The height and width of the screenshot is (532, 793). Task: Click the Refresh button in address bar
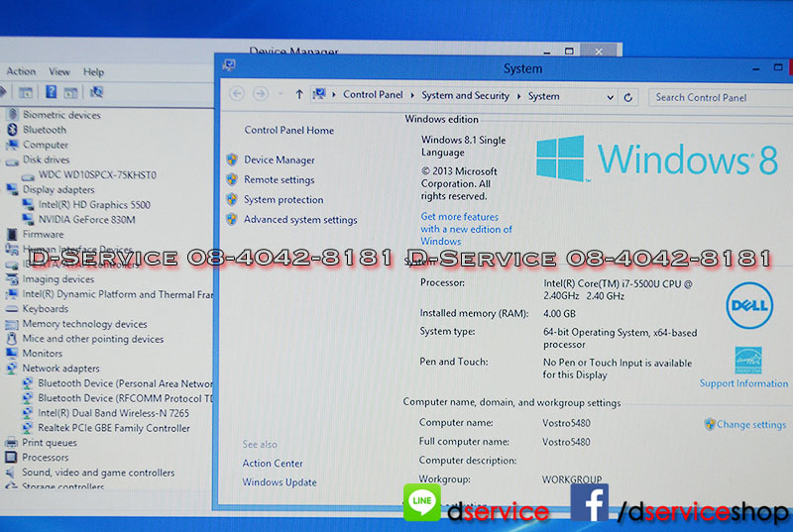coord(628,97)
